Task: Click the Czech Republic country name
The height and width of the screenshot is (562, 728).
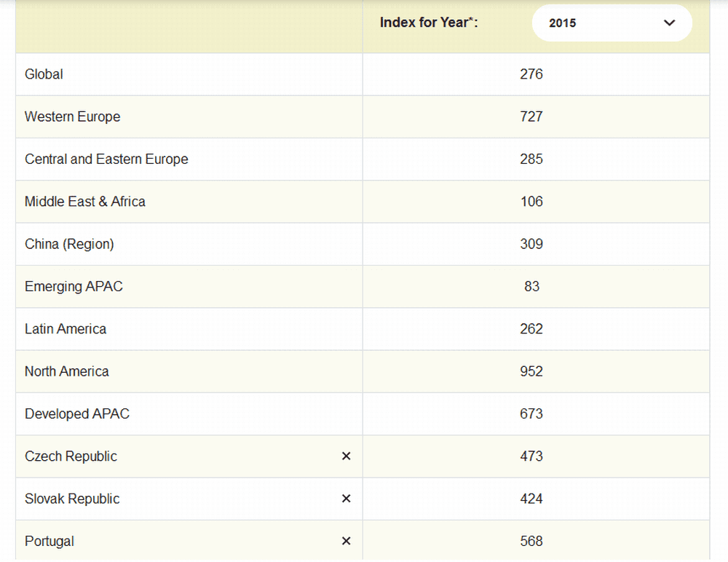Action: click(x=71, y=456)
